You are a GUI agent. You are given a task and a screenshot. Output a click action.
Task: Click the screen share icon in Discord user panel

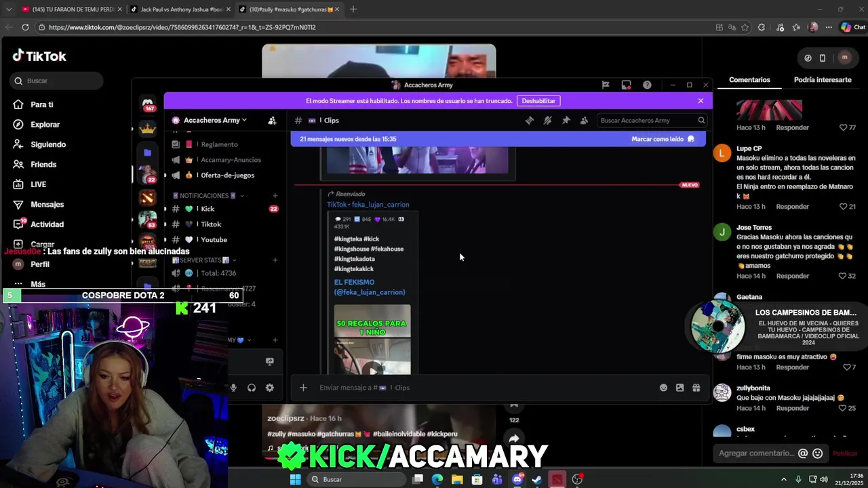point(269,361)
